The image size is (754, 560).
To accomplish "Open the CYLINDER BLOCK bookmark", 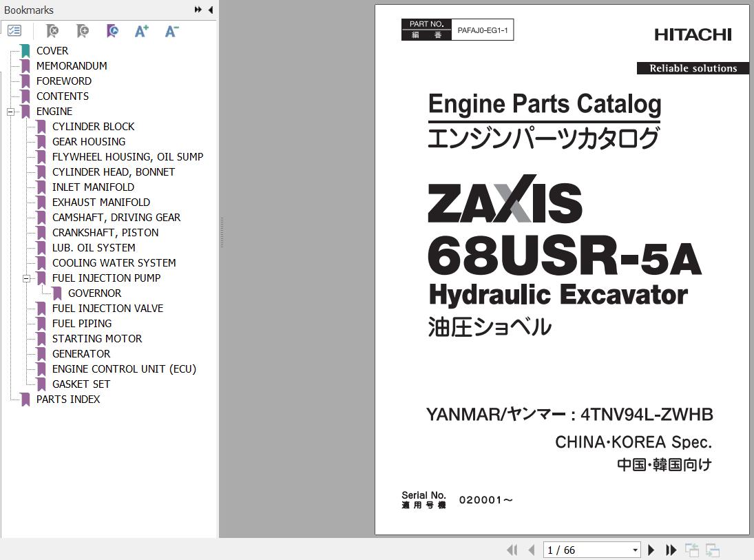I will click(93, 127).
